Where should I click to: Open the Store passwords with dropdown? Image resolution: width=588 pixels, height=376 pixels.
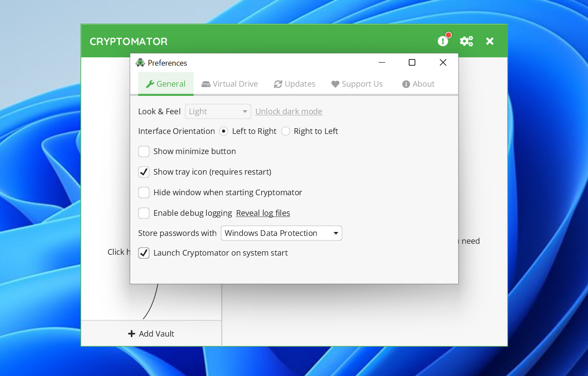point(281,233)
